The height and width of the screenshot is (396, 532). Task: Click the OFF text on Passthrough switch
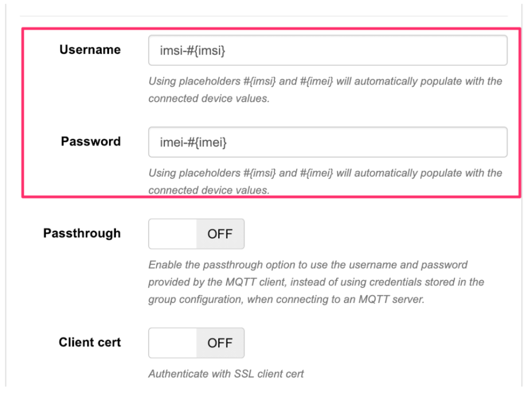coord(220,234)
